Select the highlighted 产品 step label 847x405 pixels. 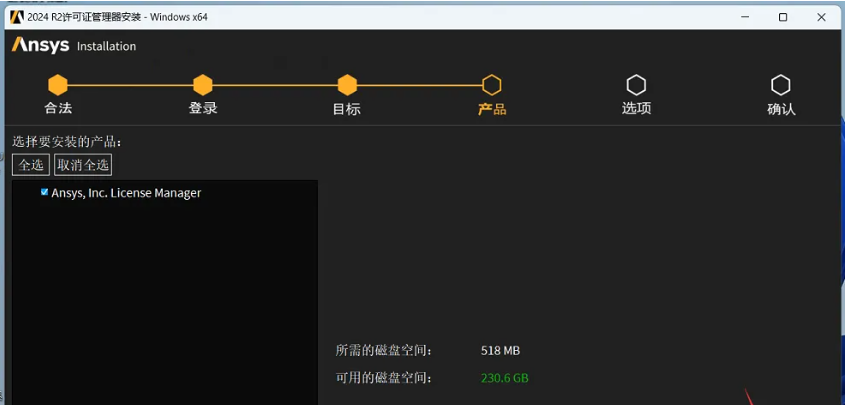pyautogui.click(x=491, y=109)
